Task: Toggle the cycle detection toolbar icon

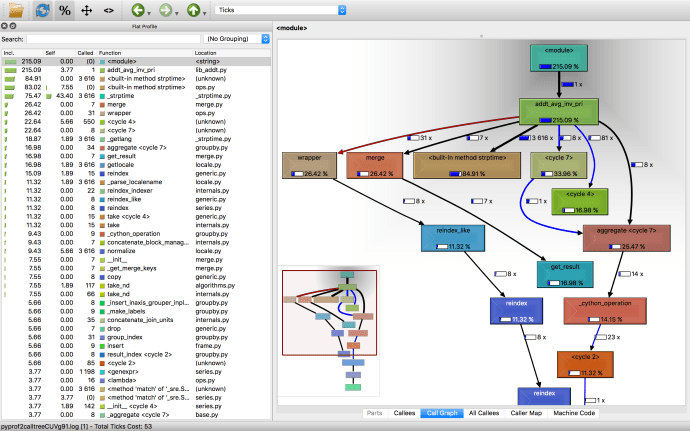Action: coord(42,10)
